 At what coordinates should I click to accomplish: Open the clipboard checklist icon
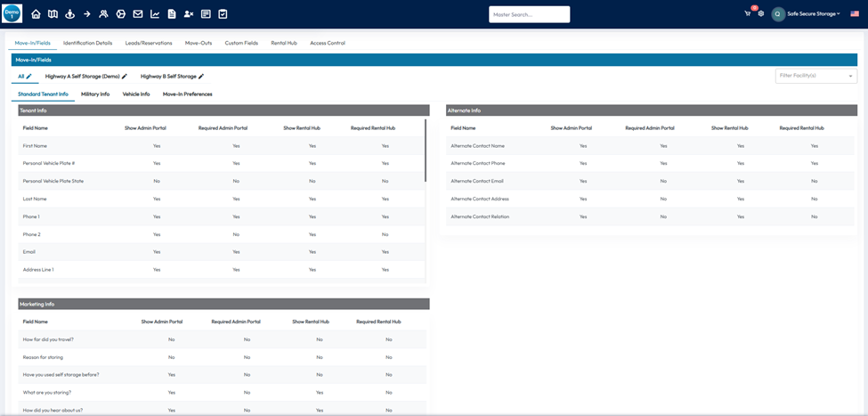click(223, 14)
